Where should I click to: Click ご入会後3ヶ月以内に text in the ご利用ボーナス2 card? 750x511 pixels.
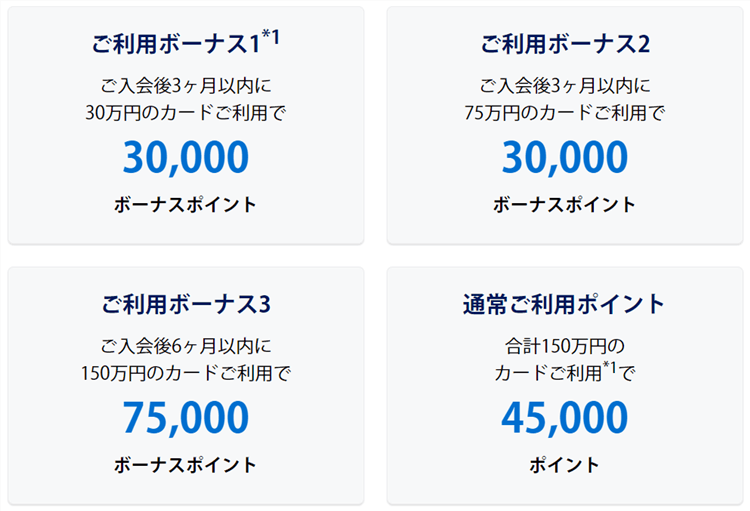coord(565,86)
